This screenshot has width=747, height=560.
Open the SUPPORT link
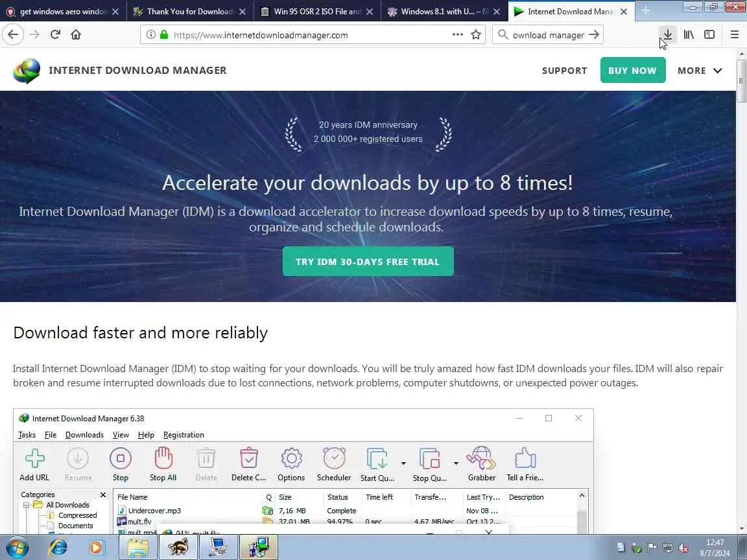point(565,71)
